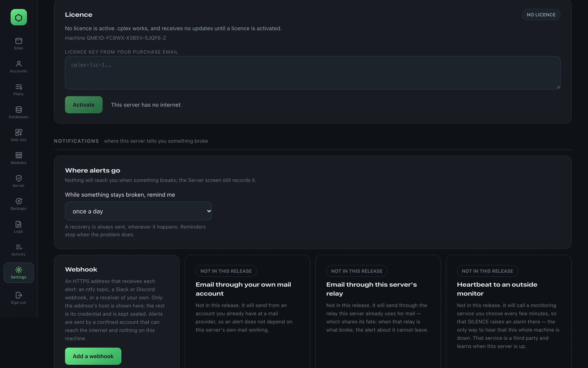Select the Settings gear icon

point(19,270)
